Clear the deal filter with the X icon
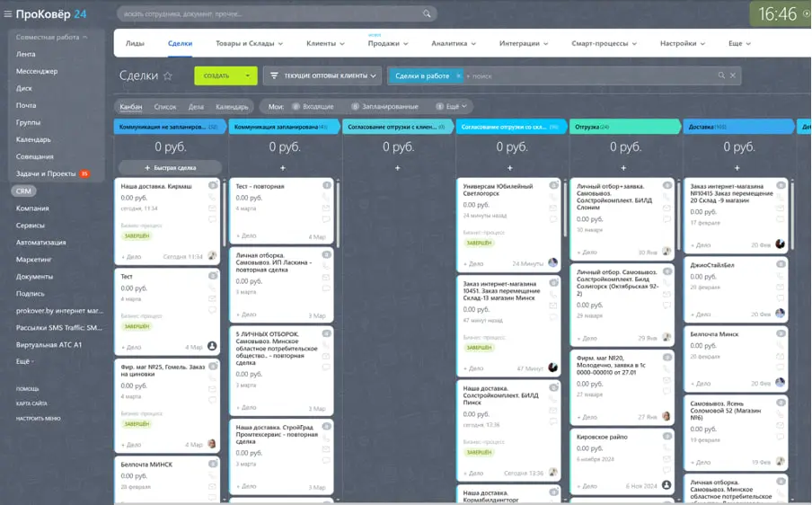 pyautogui.click(x=733, y=75)
